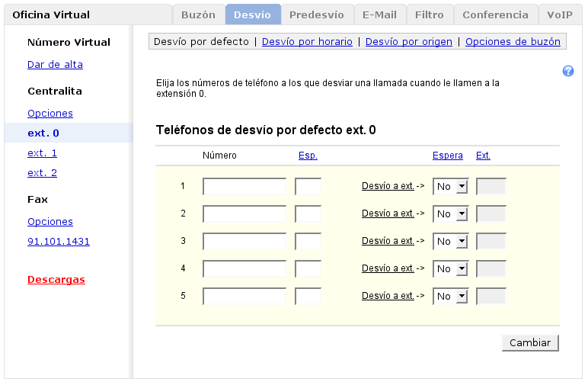This screenshot has height=382, width=588.
Task: Click the Número field in row 1
Action: click(x=244, y=187)
